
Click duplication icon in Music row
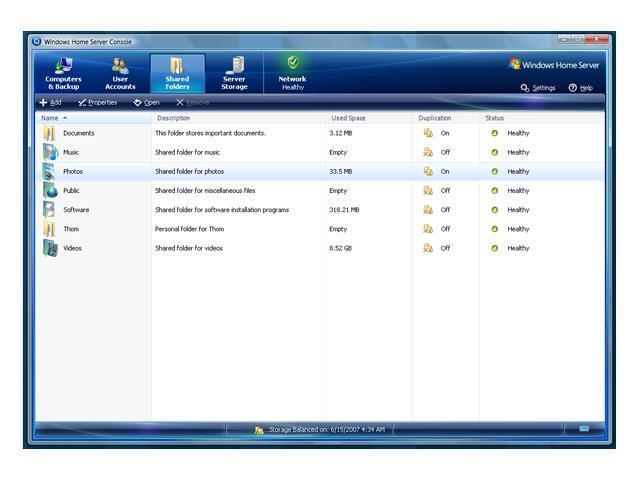point(428,152)
